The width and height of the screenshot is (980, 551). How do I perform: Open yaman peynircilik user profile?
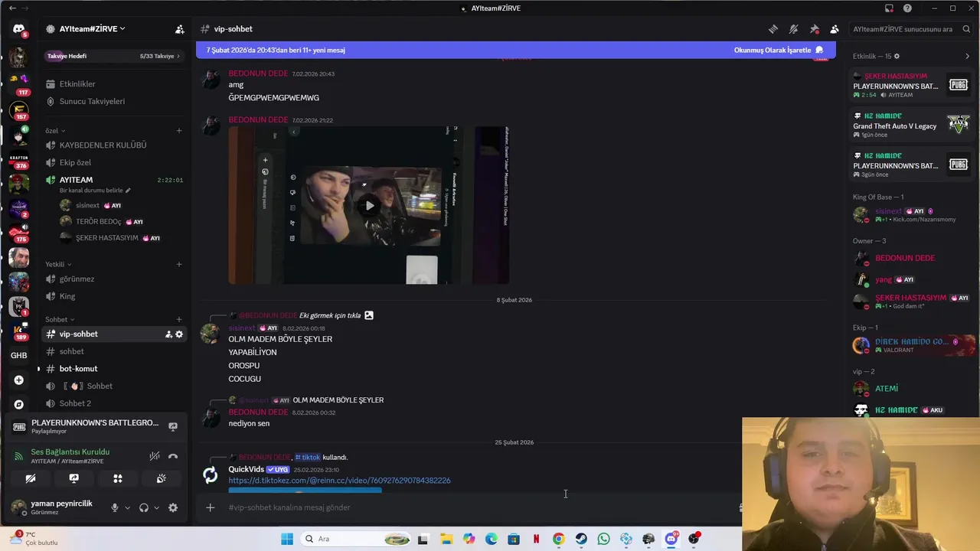[x=54, y=507]
